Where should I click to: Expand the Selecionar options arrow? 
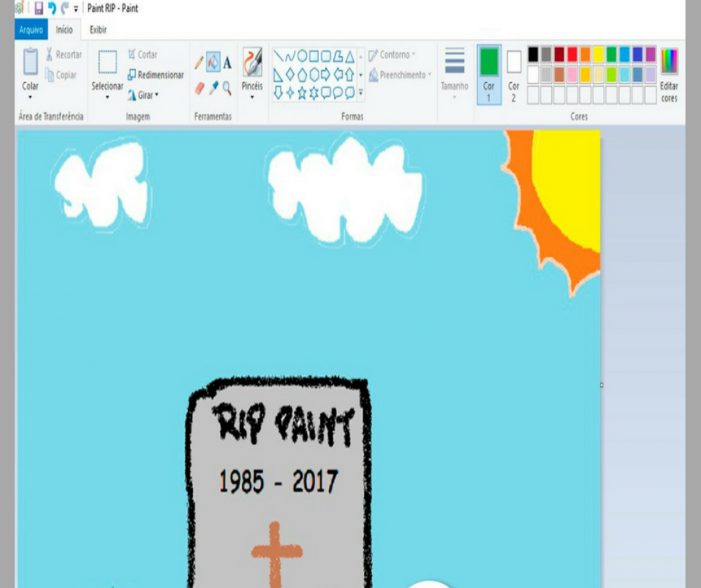pyautogui.click(x=107, y=97)
